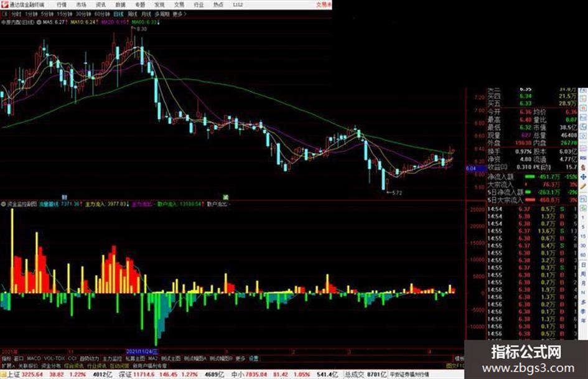The image size is (588, 379).
Task: Click right sidebar 周 period button
Action: pyautogui.click(x=583, y=274)
